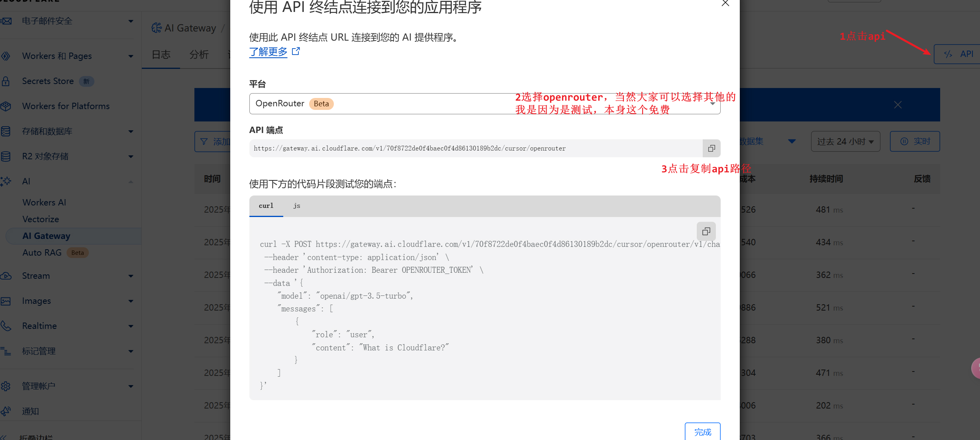The height and width of the screenshot is (440, 980).
Task: Click the 添加 filter button
Action: (213, 141)
